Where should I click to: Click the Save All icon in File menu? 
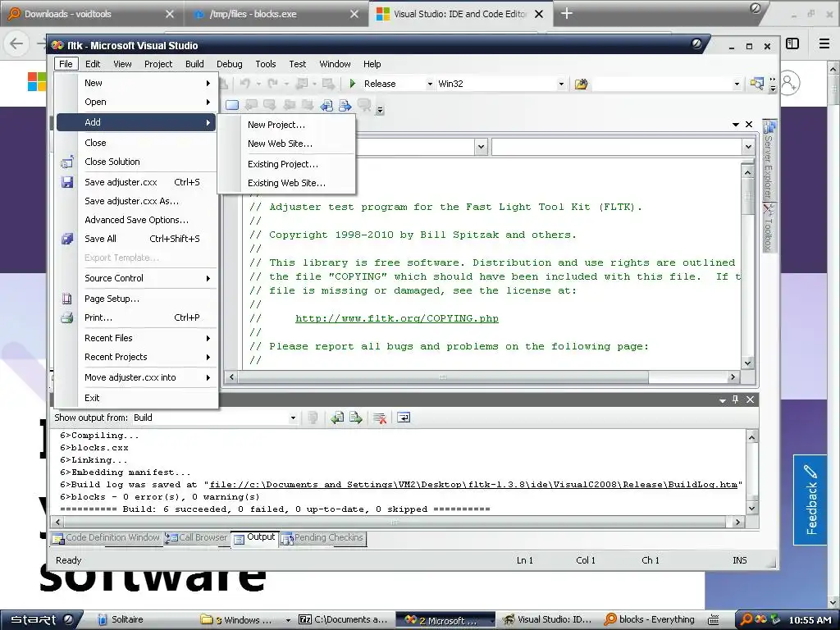(67, 239)
